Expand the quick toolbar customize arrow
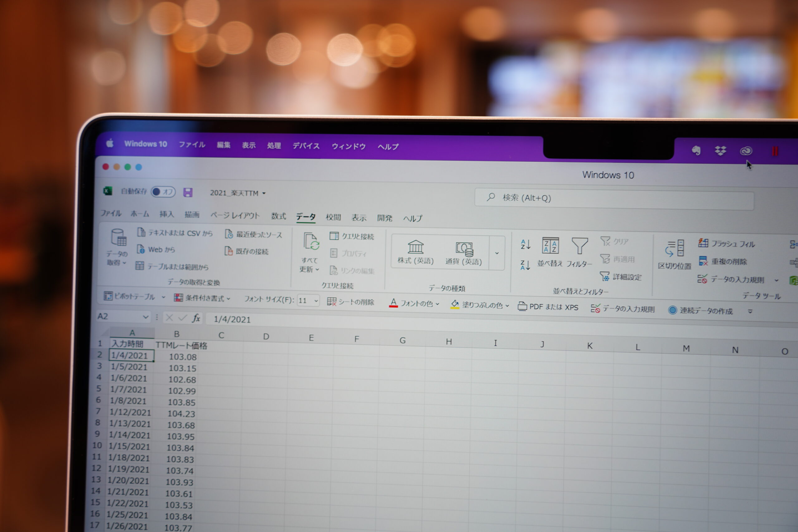 click(750, 311)
